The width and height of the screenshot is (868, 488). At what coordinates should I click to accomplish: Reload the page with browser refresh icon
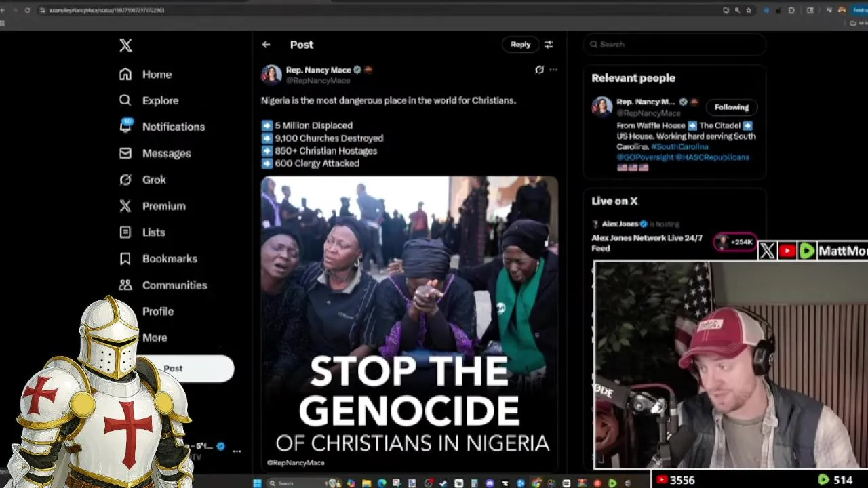[27, 10]
